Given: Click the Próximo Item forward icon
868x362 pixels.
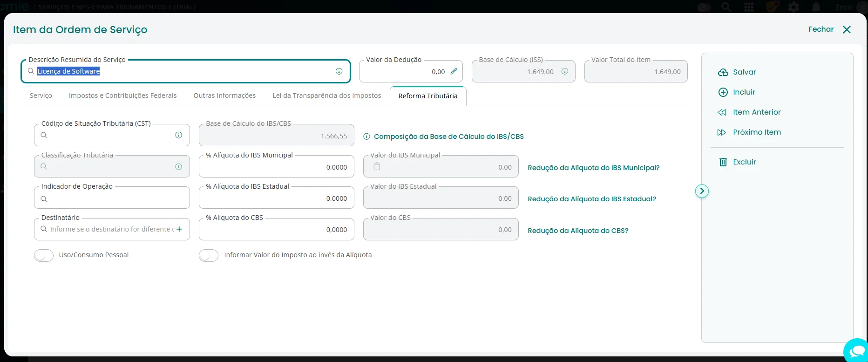Looking at the screenshot, I should click(x=722, y=132).
